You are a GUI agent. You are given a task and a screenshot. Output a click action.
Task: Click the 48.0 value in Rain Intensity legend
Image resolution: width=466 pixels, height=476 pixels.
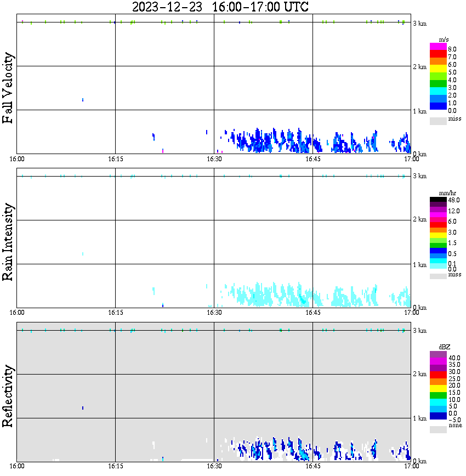point(454,200)
